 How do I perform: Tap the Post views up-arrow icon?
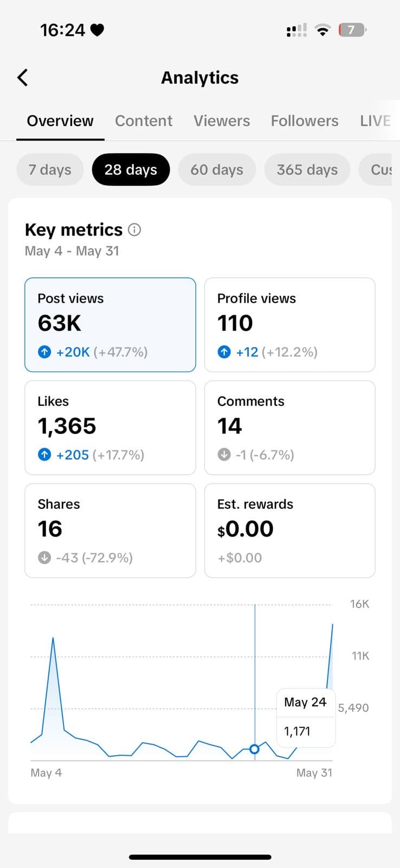pyautogui.click(x=44, y=352)
